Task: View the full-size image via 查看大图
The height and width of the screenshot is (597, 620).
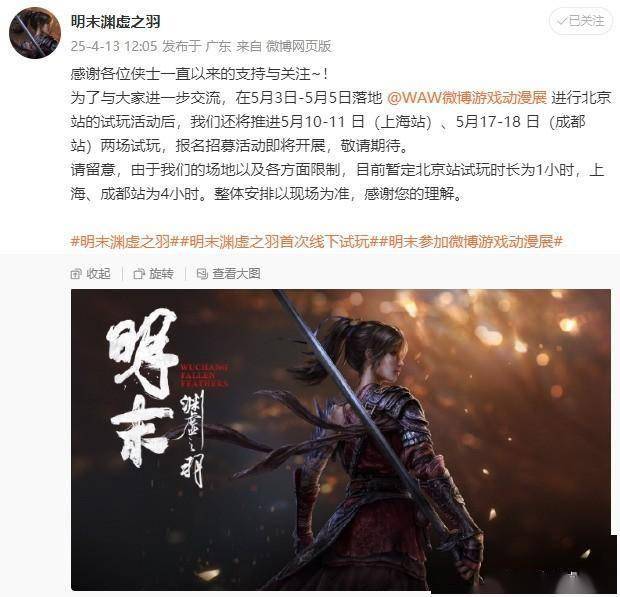Action: (236, 274)
